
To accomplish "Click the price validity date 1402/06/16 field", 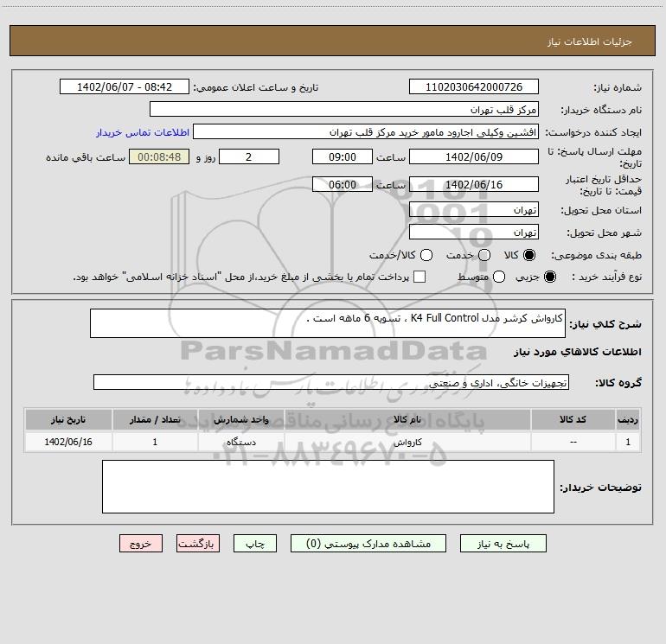I will (x=474, y=184).
